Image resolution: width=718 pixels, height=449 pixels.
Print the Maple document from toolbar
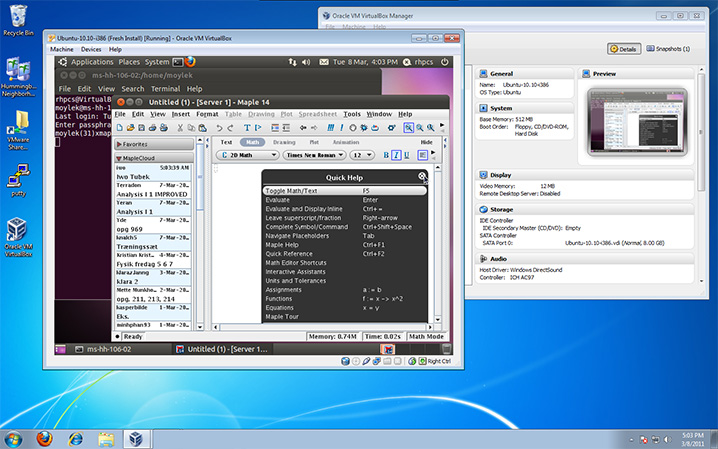(152, 128)
